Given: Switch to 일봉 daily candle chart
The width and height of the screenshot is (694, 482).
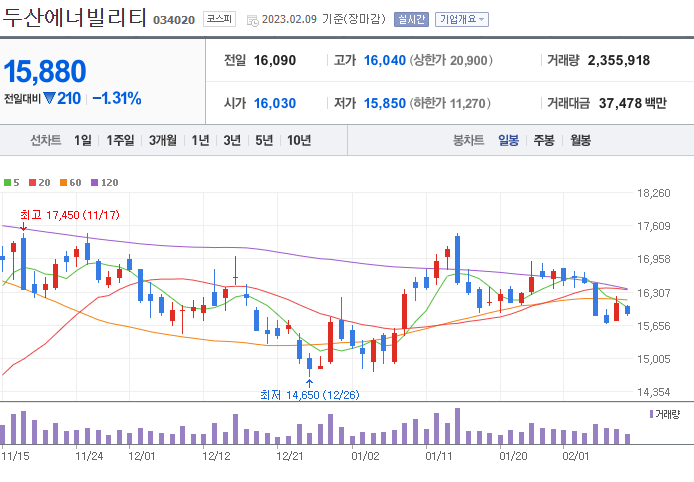Looking at the screenshot, I should coord(508,140).
